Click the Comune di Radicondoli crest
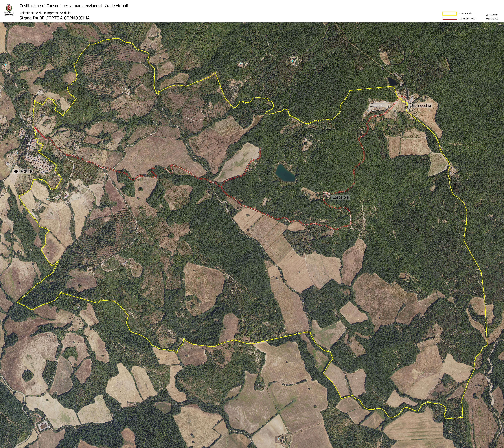Viewport: 504px width, 448px height. point(9,8)
